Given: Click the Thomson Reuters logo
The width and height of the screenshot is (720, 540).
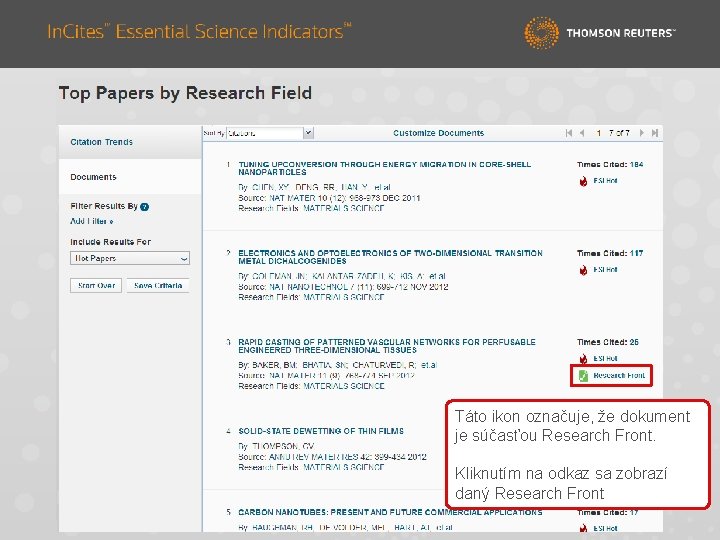Looking at the screenshot, I should pos(600,33).
